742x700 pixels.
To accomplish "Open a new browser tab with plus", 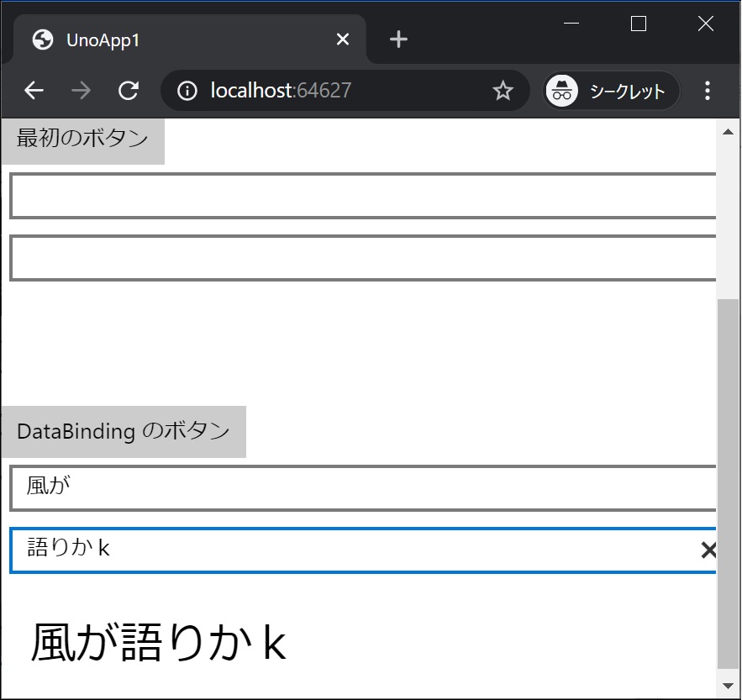I will [x=397, y=39].
